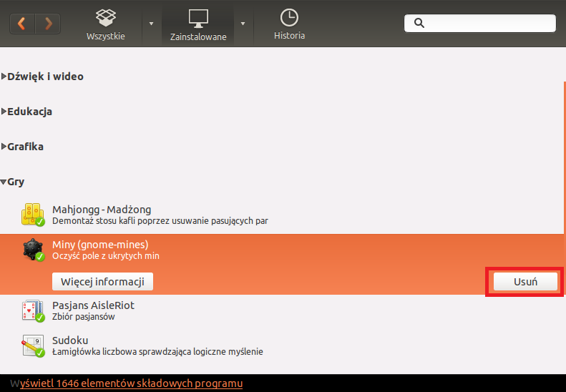Click the Sudoku grid icon
This screenshot has height=392, width=566.
[33, 346]
